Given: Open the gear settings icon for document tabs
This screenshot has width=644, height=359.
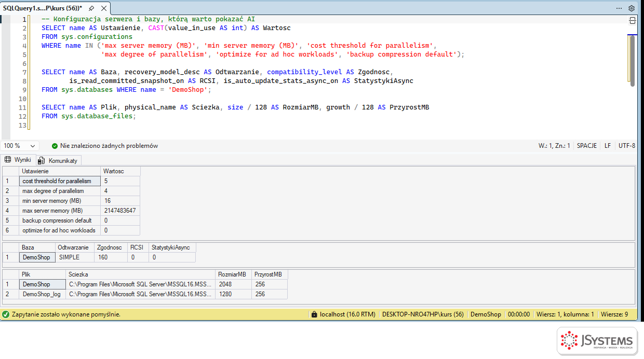Looking at the screenshot, I should click(632, 8).
